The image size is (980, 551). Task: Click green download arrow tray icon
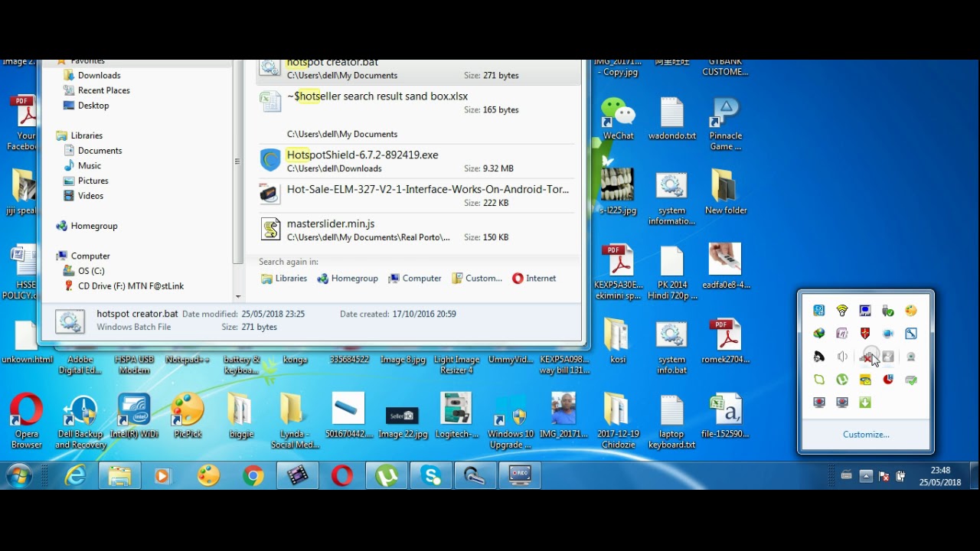865,403
